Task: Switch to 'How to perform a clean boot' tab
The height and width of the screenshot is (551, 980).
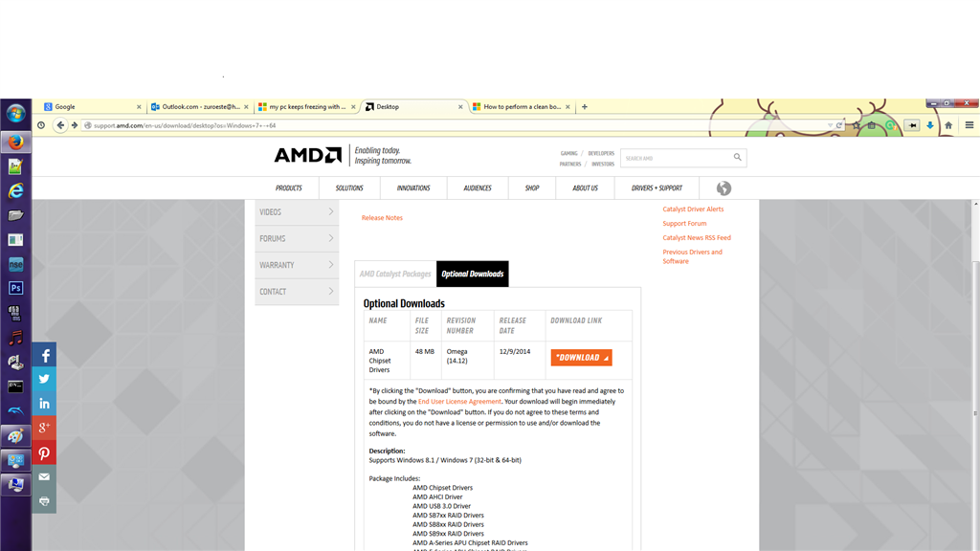Action: (522, 107)
